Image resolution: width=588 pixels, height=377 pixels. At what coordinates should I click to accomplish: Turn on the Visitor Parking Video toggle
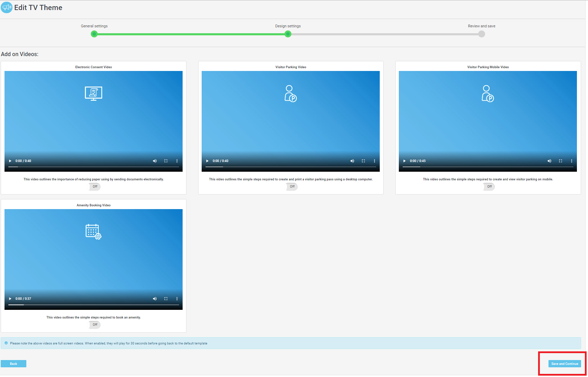click(292, 187)
